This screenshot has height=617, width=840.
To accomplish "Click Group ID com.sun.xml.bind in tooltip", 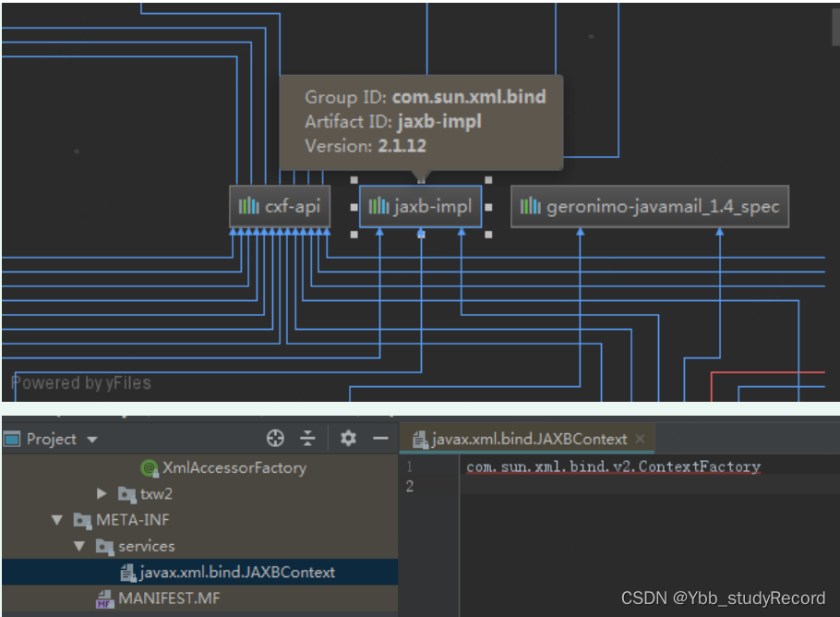I will pos(426,97).
